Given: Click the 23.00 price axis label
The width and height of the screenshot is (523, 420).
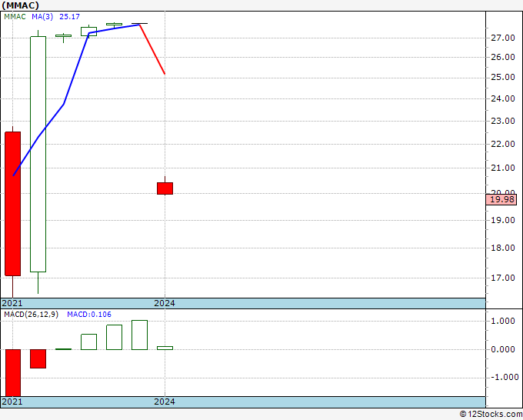Looking at the screenshot, I should pyautogui.click(x=503, y=121).
